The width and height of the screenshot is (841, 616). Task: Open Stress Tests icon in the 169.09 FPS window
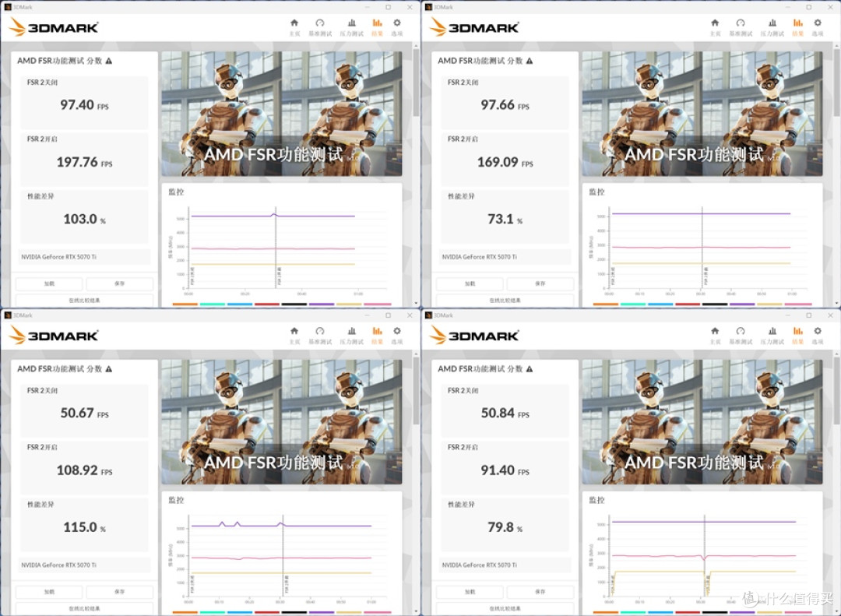pos(772,26)
